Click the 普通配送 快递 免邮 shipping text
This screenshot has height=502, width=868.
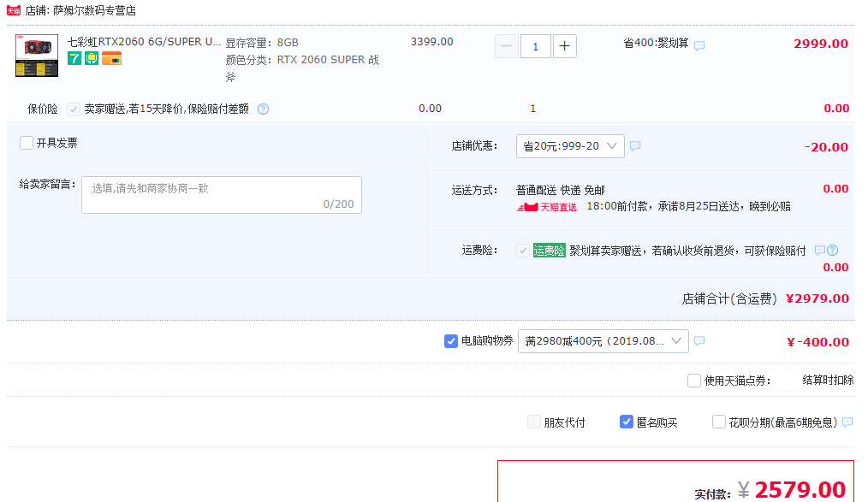(560, 190)
